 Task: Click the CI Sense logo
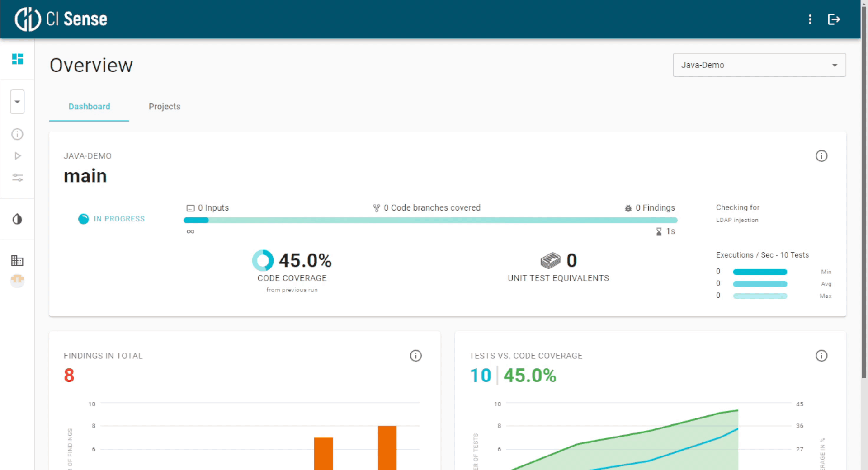click(x=61, y=19)
